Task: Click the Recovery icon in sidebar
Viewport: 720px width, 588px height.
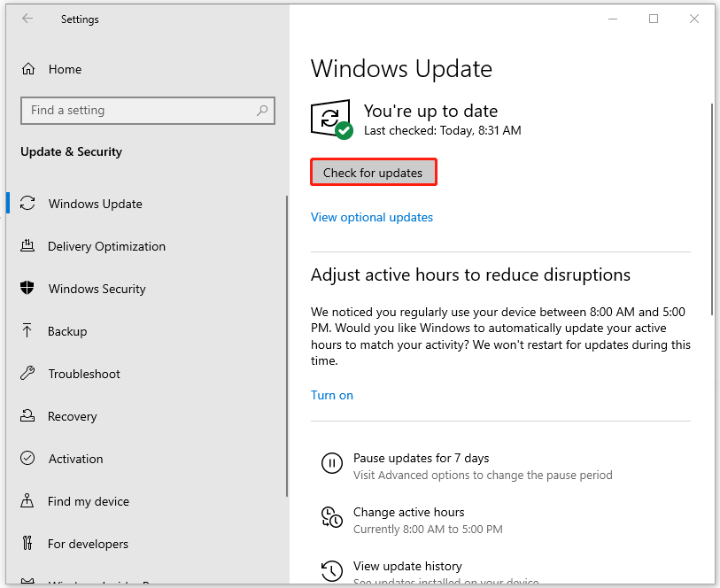Action: pyautogui.click(x=28, y=416)
